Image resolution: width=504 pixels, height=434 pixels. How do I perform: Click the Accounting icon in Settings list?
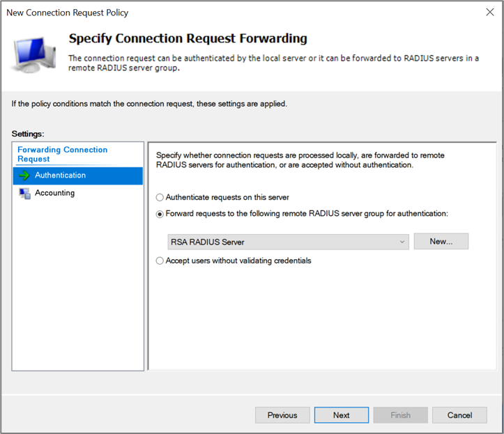(x=24, y=193)
